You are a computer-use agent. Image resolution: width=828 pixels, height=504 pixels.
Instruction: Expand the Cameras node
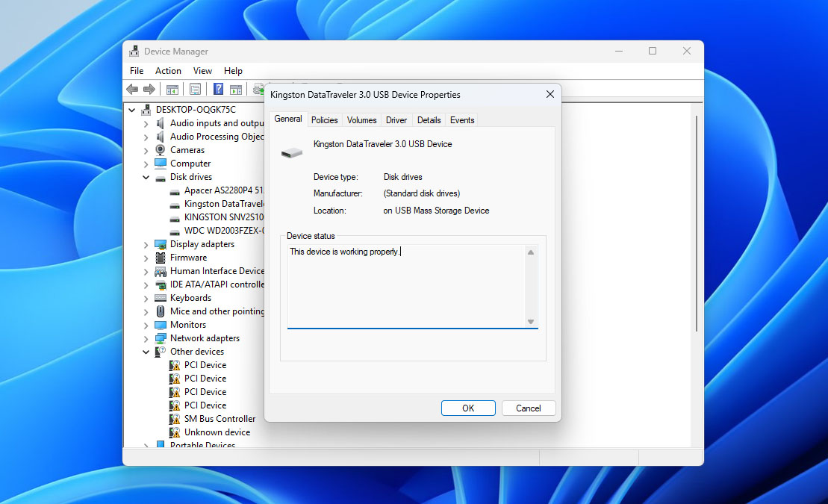click(x=146, y=151)
